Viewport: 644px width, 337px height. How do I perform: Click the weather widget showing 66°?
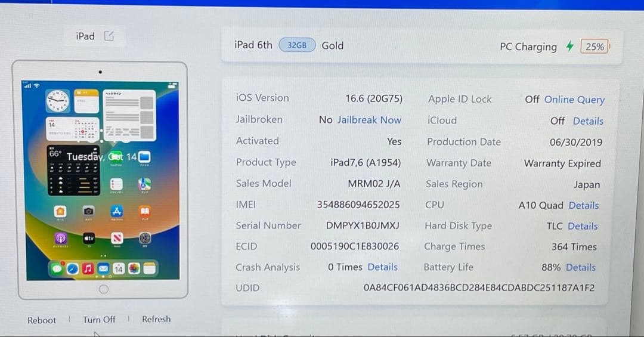[73, 170]
